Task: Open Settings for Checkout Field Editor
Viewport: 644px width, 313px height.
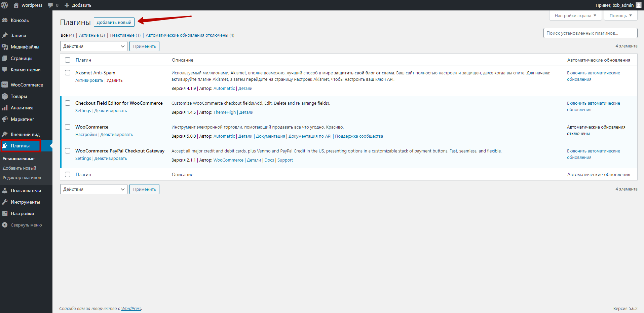Action: [x=83, y=111]
